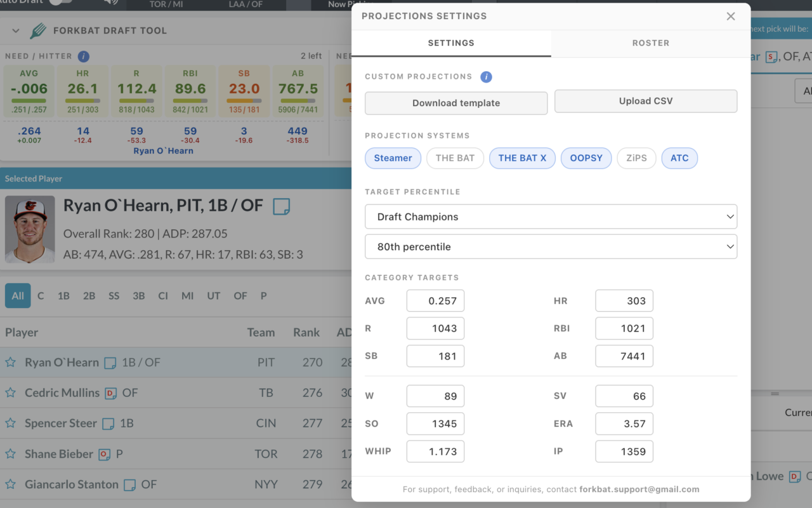Enable the ZiPS projection system
The height and width of the screenshot is (508, 812).
click(637, 158)
